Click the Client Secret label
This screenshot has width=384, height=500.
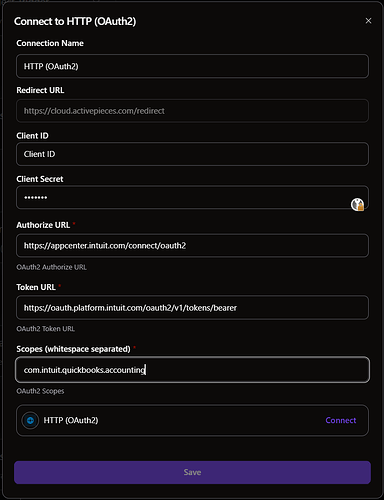tap(40, 179)
